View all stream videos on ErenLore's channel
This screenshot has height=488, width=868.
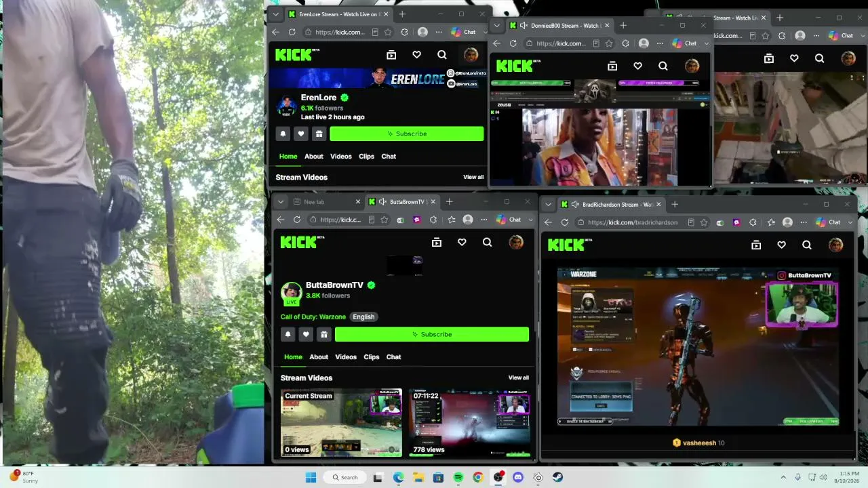pyautogui.click(x=473, y=178)
